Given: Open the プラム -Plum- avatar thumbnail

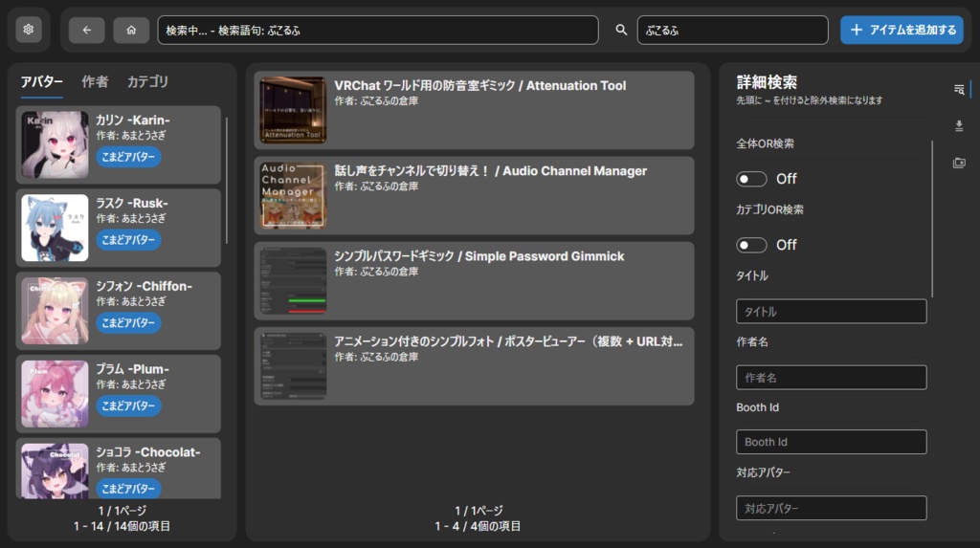Looking at the screenshot, I should 55,394.
